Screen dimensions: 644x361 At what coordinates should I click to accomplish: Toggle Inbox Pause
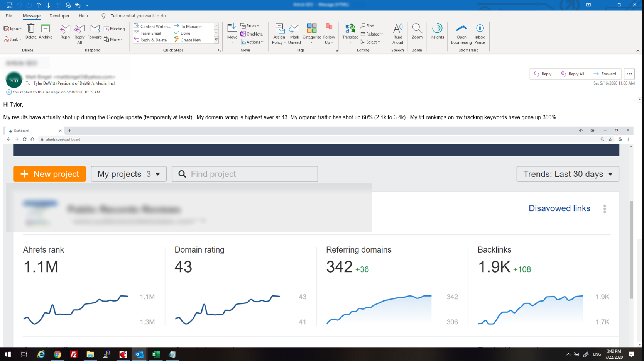tap(480, 34)
